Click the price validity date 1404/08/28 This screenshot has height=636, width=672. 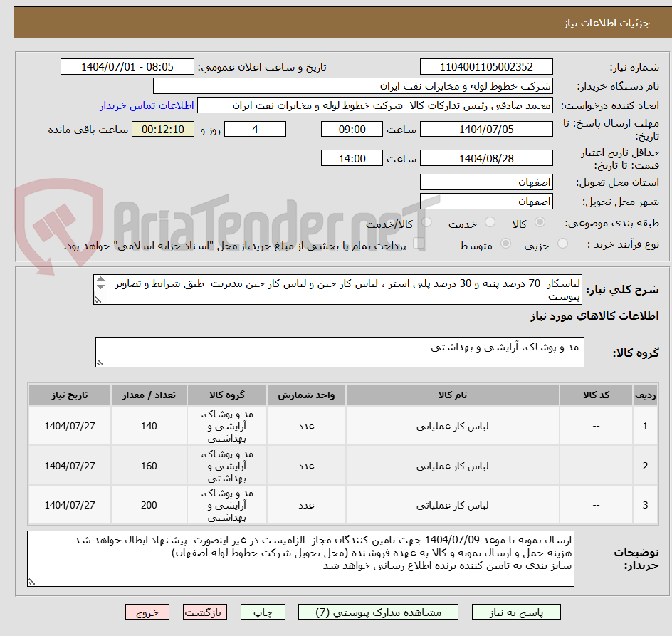[486, 158]
